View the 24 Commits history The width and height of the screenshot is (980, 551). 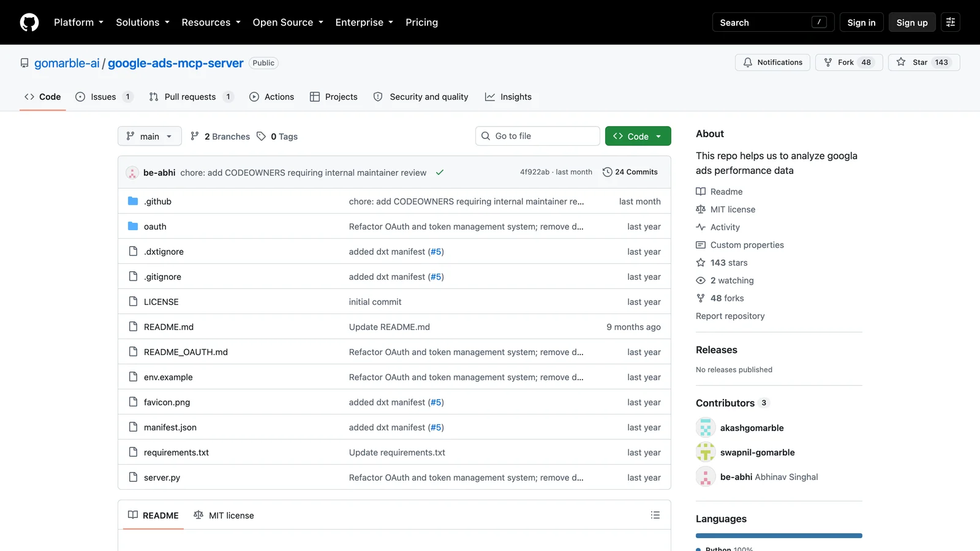click(630, 172)
